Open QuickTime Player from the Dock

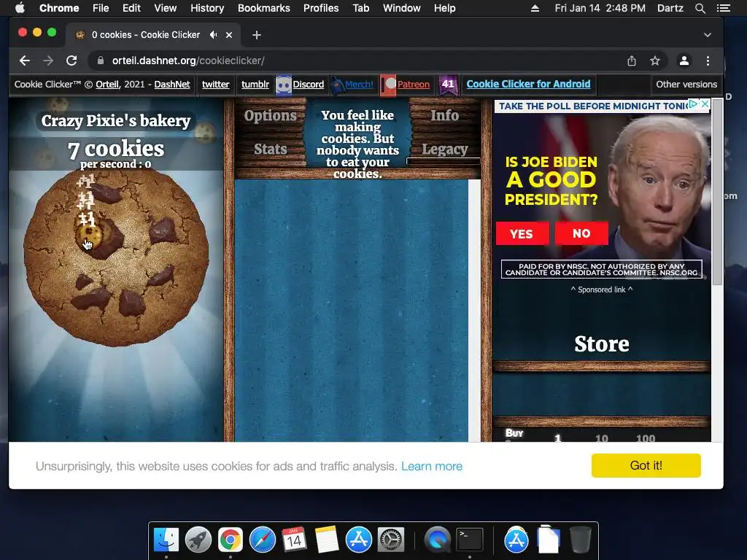click(x=438, y=540)
